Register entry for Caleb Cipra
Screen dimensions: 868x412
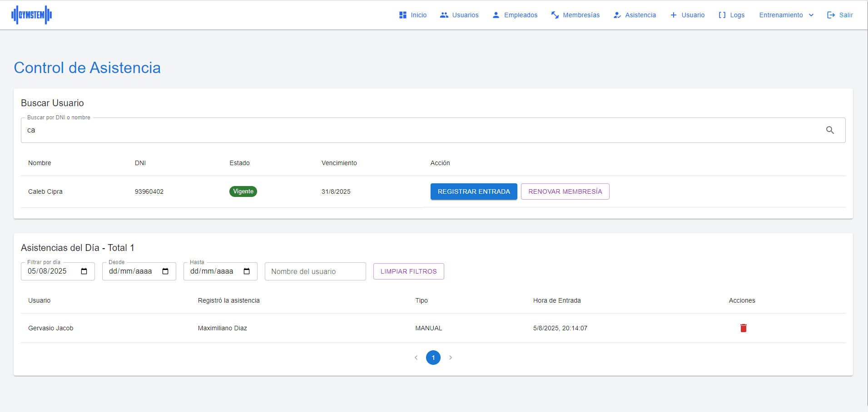click(x=474, y=191)
